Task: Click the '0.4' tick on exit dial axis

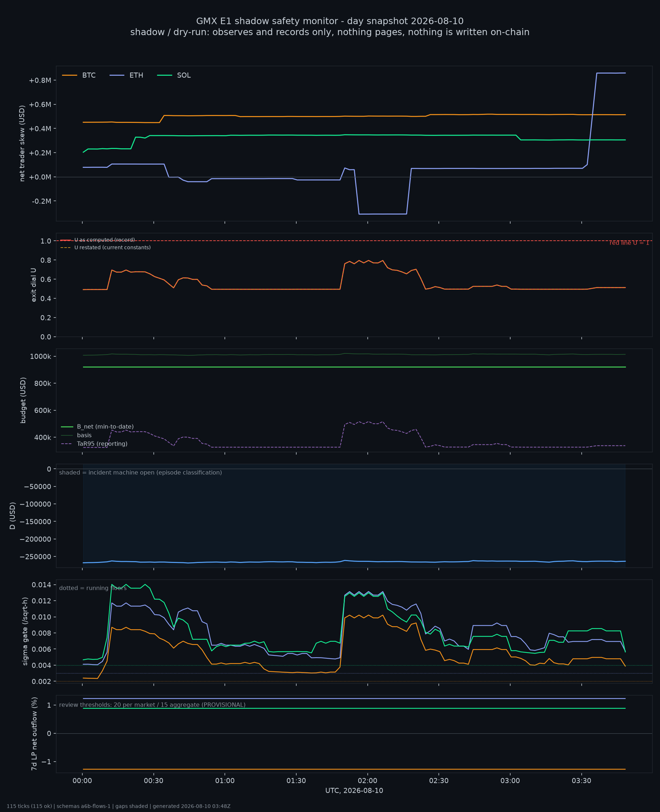Action: [46, 299]
